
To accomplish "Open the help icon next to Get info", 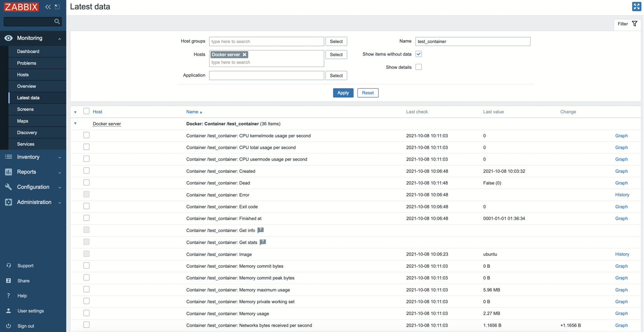I will [260, 230].
